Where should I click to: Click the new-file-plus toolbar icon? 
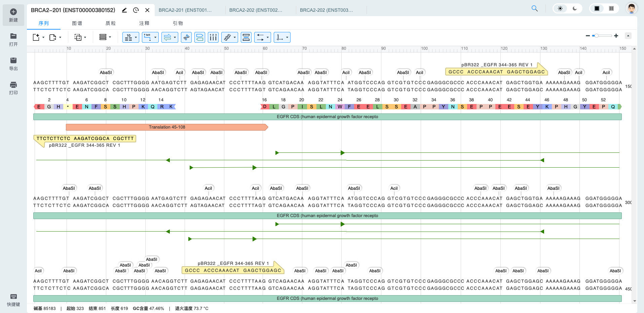click(36, 37)
